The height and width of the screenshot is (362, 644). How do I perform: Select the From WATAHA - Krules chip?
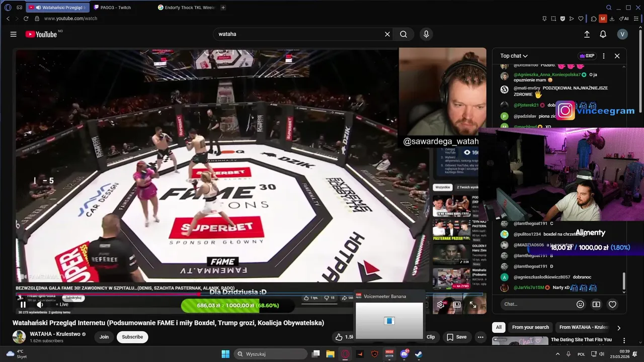tap(584, 327)
